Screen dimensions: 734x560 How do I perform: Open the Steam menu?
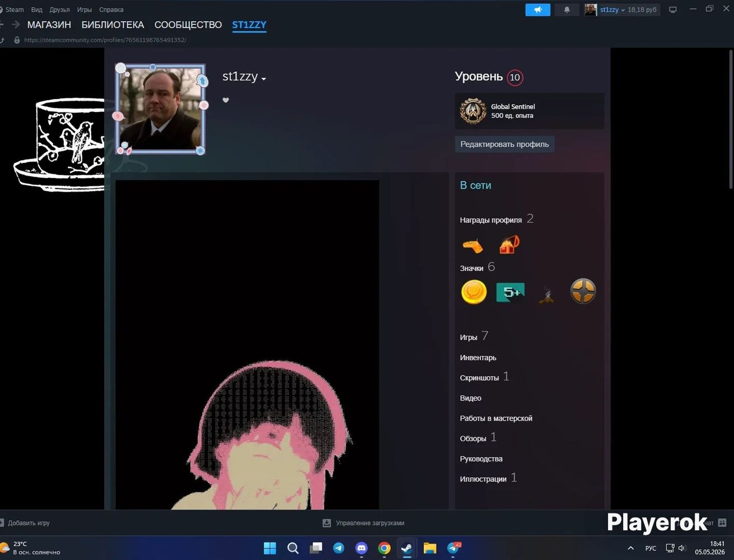[x=14, y=10]
